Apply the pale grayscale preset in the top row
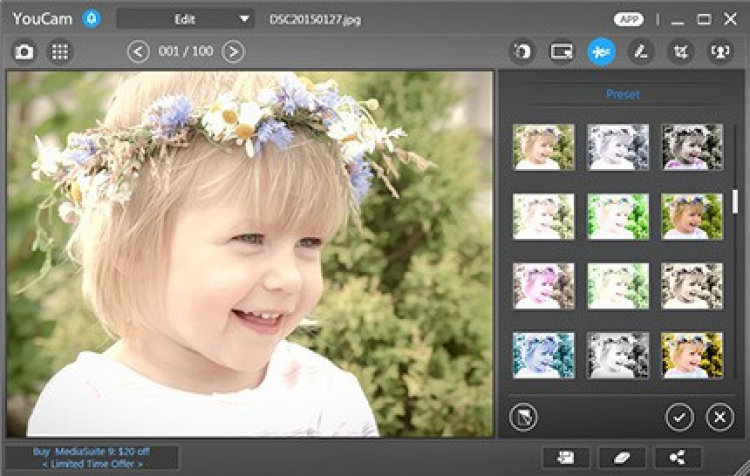The image size is (750, 476). (618, 147)
